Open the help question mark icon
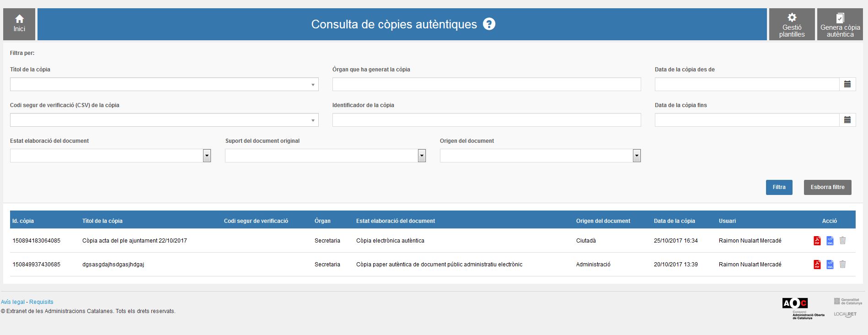 click(489, 24)
